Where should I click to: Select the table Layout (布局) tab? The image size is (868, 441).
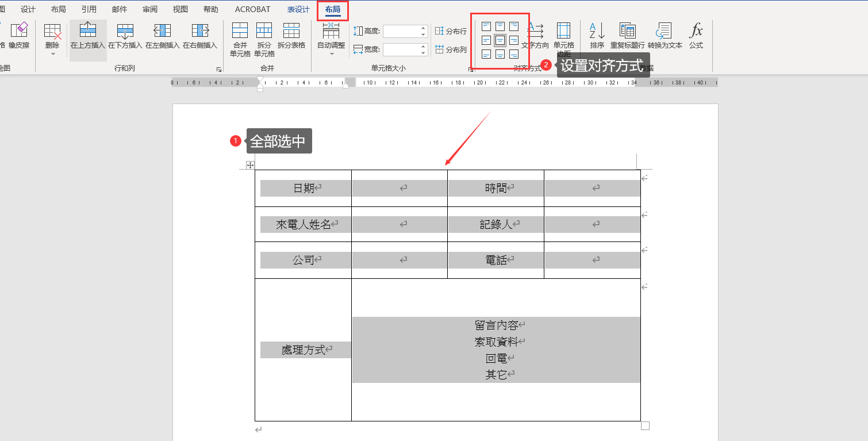(x=332, y=9)
